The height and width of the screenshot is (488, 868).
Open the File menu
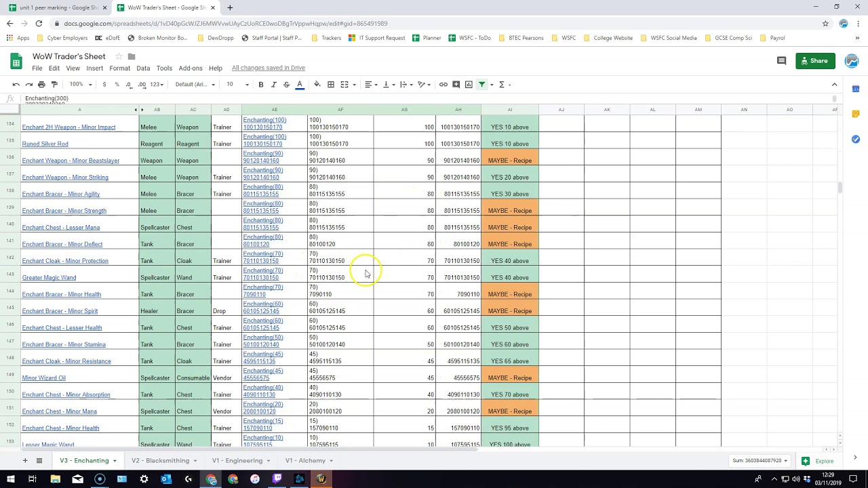coord(37,68)
